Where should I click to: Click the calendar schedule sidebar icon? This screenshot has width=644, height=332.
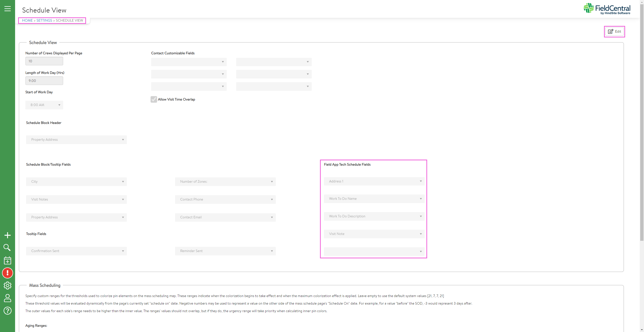8,260
